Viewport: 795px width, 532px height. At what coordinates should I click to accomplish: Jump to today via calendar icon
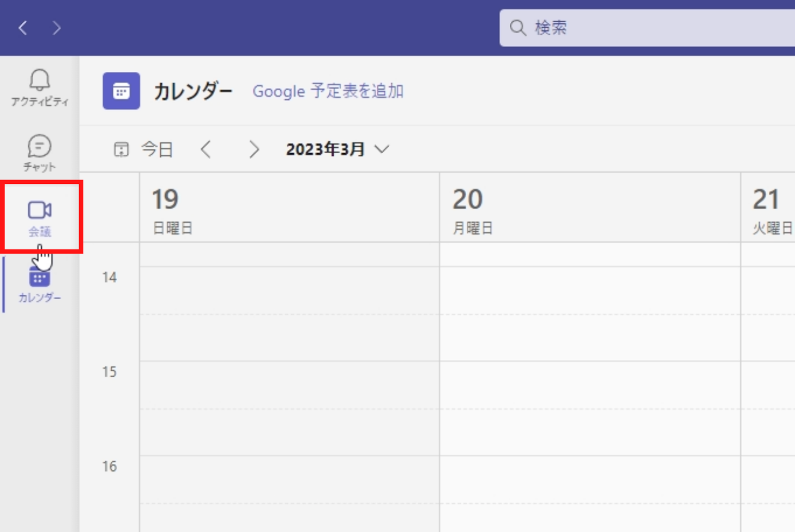pyautogui.click(x=121, y=149)
